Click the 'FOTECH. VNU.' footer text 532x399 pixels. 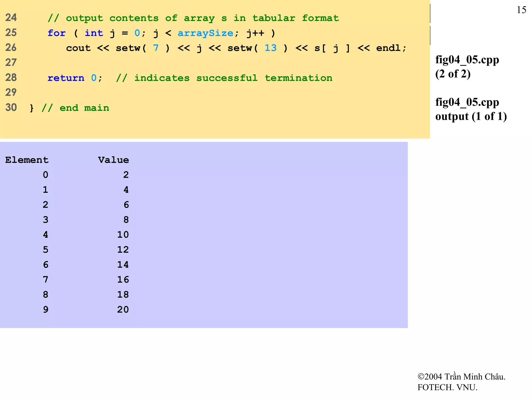[447, 387]
